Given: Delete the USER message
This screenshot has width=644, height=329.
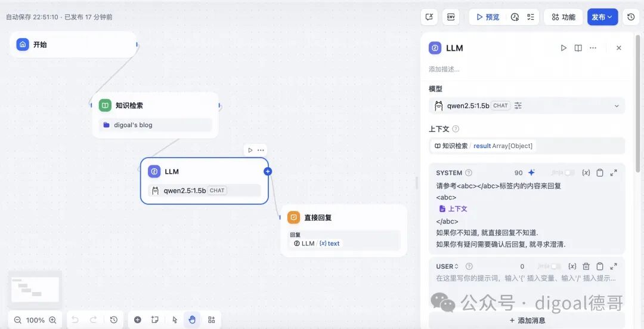Looking at the screenshot, I should tap(586, 266).
